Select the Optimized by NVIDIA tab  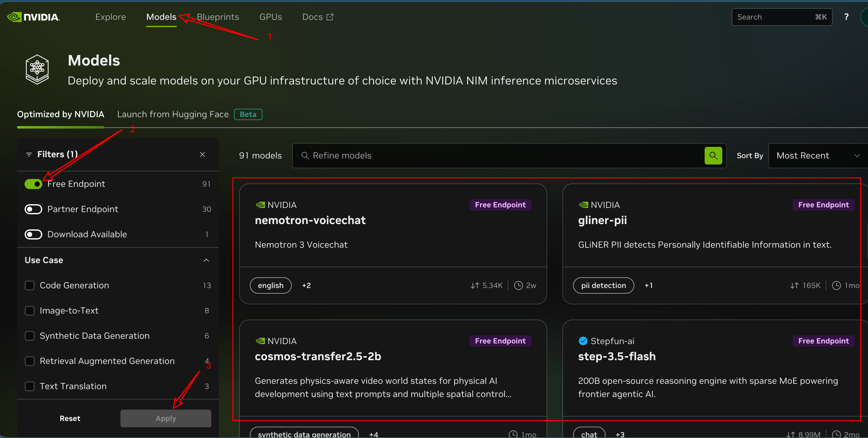coord(61,114)
